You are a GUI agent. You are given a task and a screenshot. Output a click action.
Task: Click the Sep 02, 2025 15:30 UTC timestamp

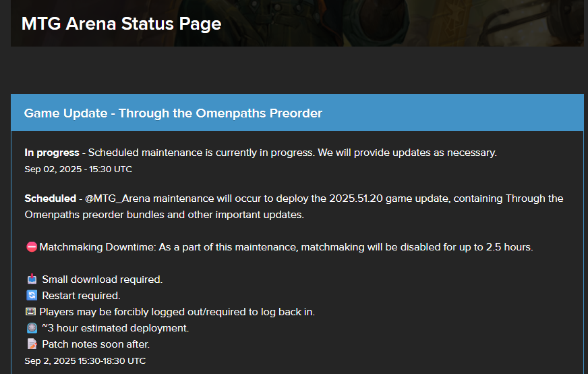click(78, 169)
